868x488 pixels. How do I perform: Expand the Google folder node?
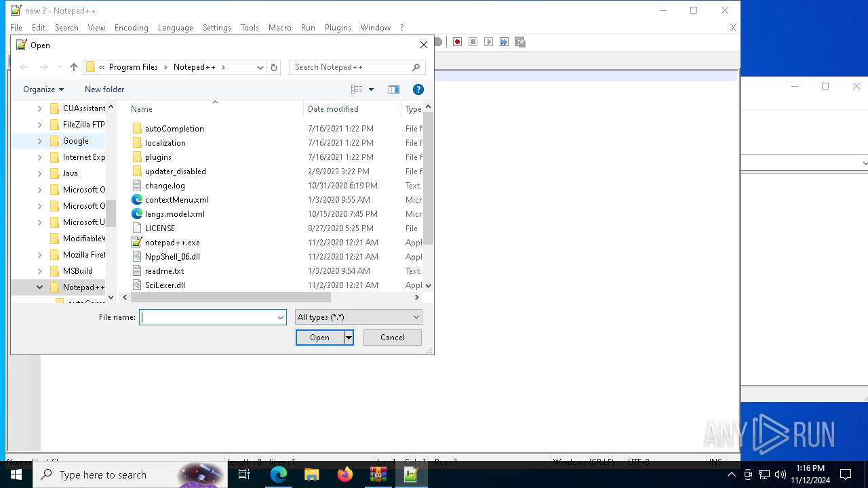click(39, 141)
